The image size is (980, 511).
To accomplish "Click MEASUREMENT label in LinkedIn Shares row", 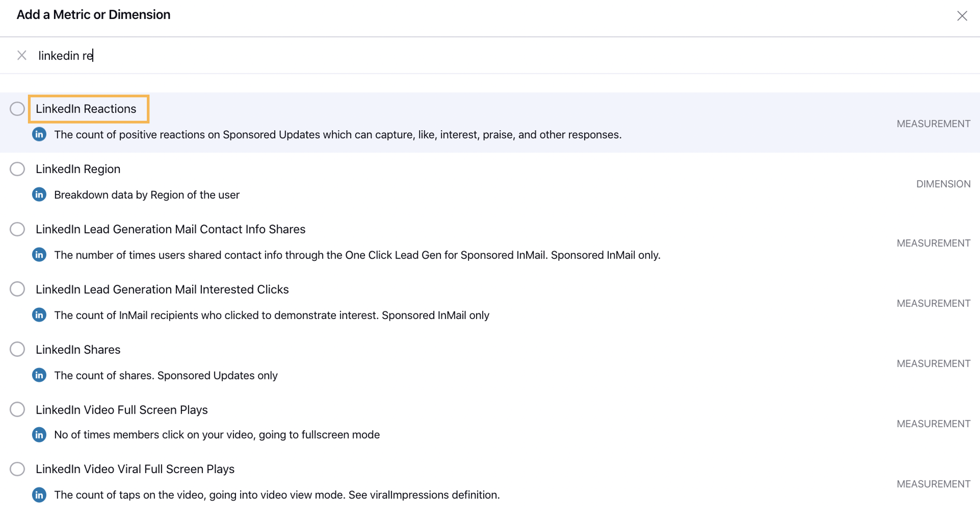I will 934,363.
